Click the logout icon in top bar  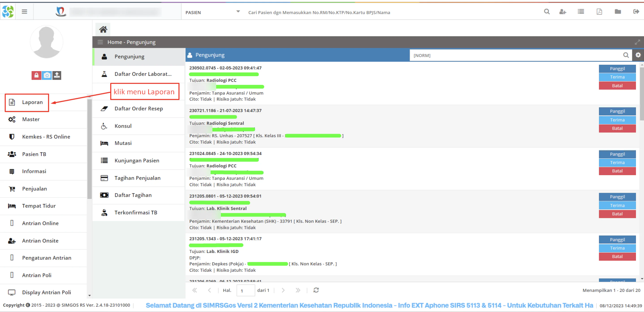(x=636, y=11)
